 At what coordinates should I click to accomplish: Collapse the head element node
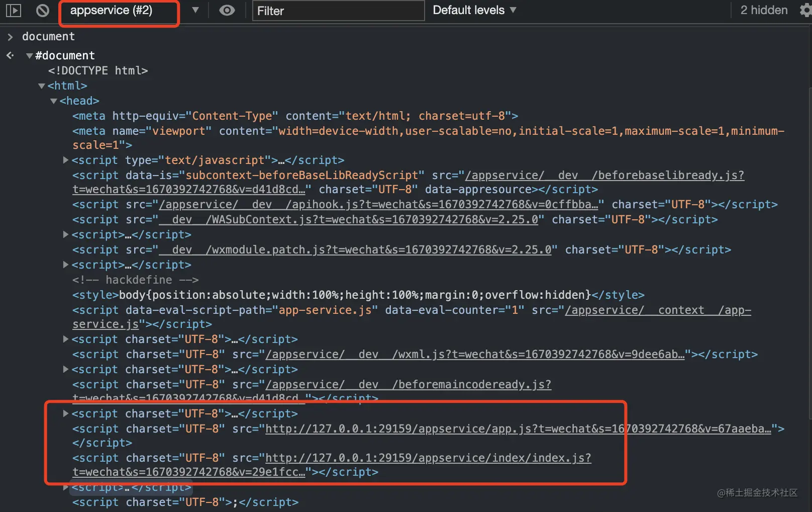tap(54, 101)
